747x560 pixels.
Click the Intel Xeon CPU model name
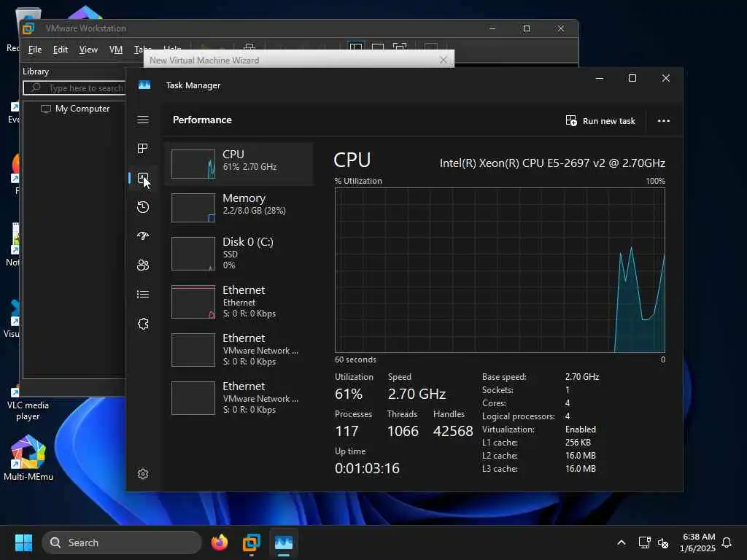coord(552,163)
